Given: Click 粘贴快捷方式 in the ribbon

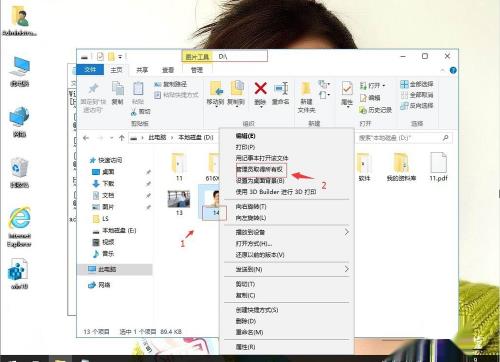Looking at the screenshot, I should point(176,95).
